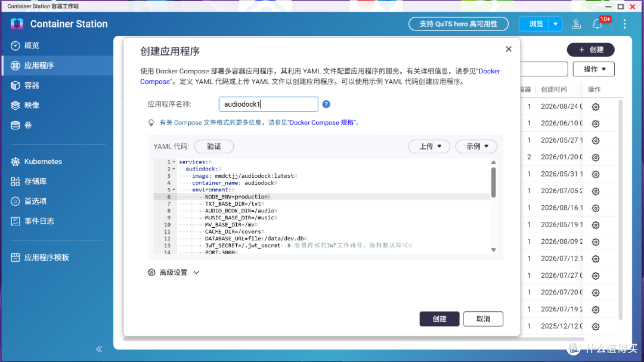Click the DATABASE_URL=file:/data/dev.db line
The width and height of the screenshot is (644, 362).
254,239
